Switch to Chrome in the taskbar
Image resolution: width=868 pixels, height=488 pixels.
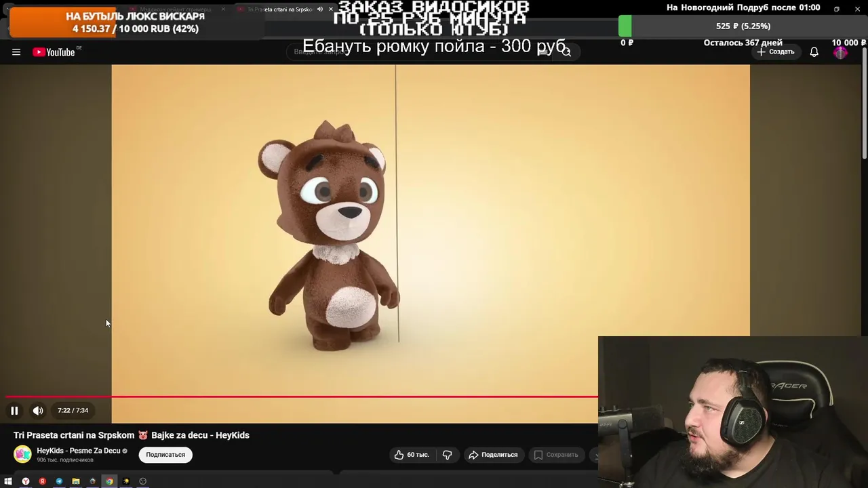(109, 482)
